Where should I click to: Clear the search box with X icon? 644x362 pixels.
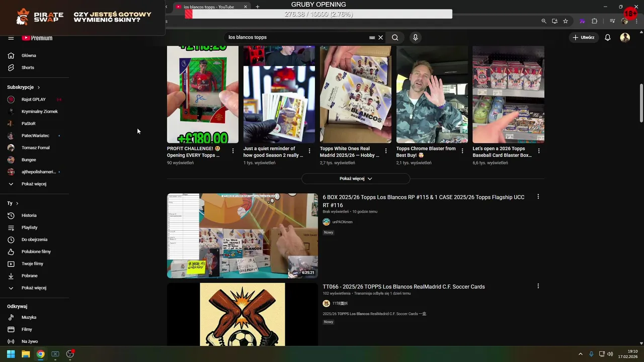(380, 37)
